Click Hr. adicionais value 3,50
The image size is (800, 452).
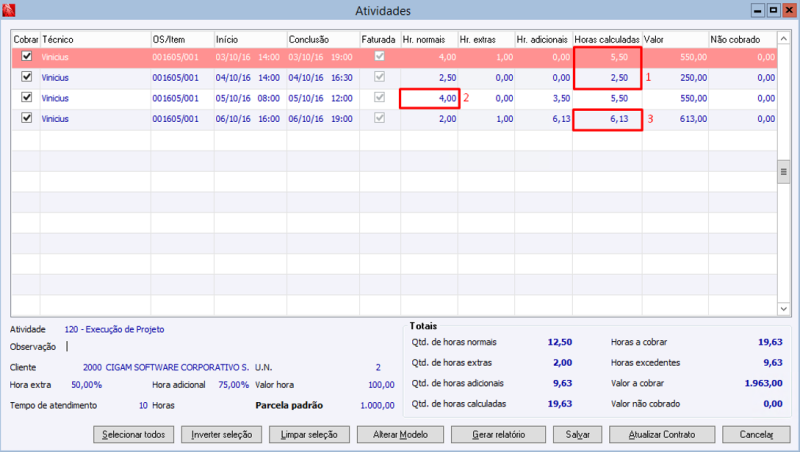(561, 98)
